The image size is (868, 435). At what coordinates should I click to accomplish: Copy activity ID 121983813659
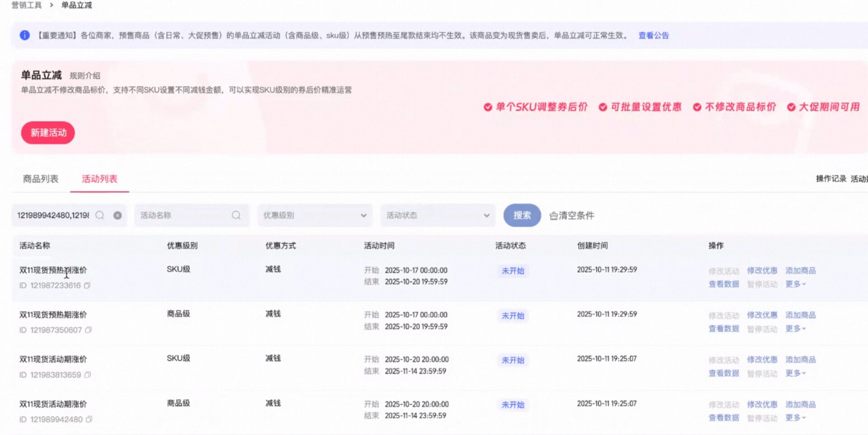(88, 375)
